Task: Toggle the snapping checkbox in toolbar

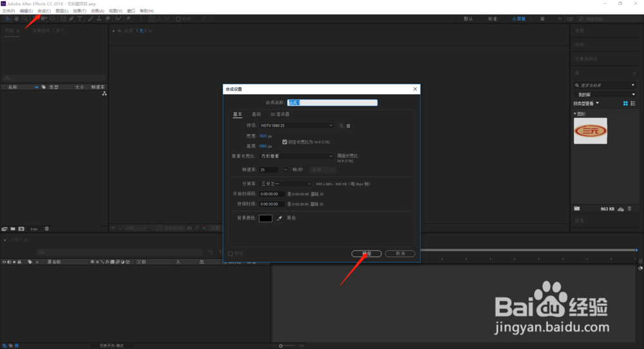Action: coord(178,19)
